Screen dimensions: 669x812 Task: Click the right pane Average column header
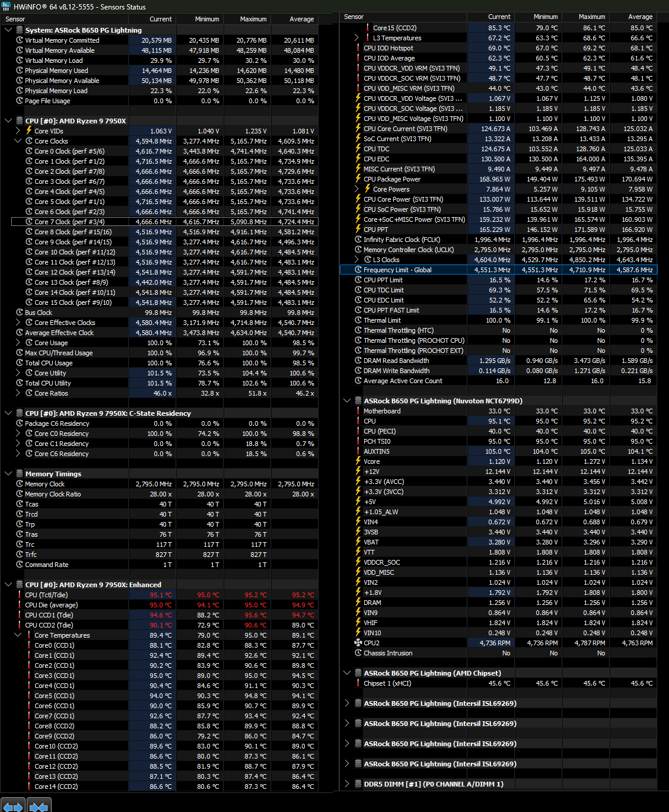coord(633,17)
